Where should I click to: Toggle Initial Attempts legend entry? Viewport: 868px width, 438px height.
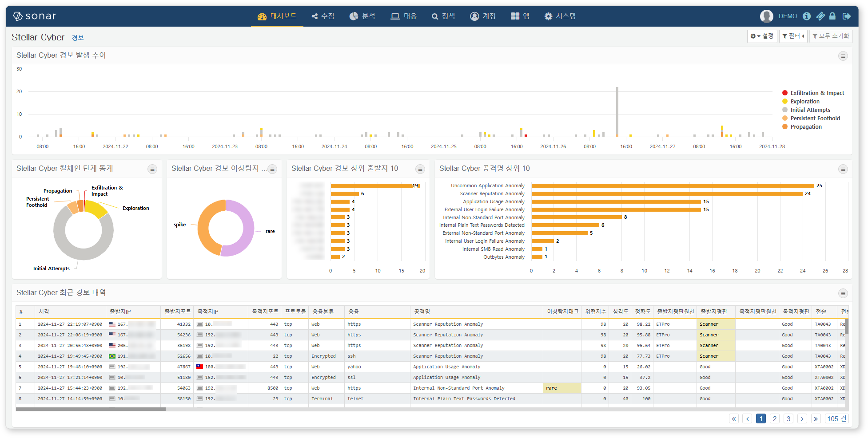(x=806, y=110)
